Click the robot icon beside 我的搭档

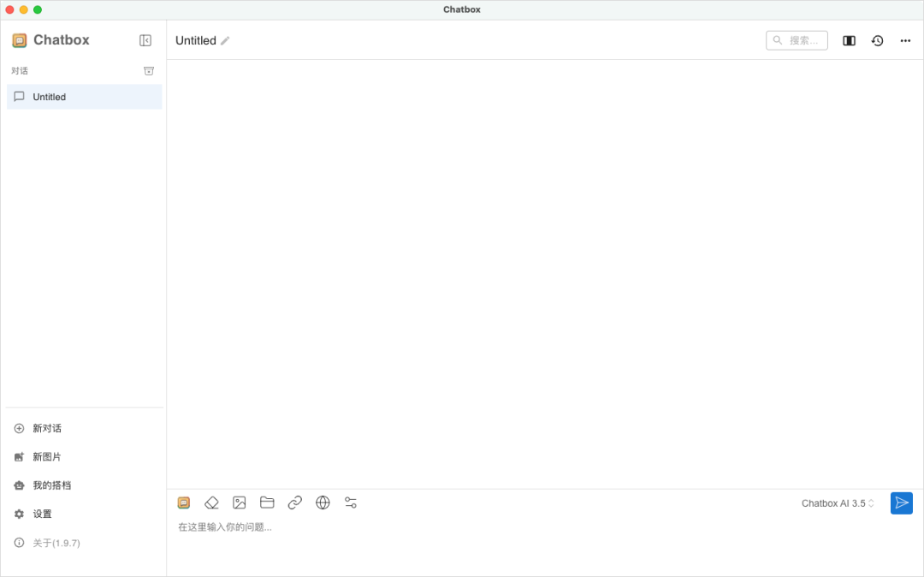click(x=19, y=485)
